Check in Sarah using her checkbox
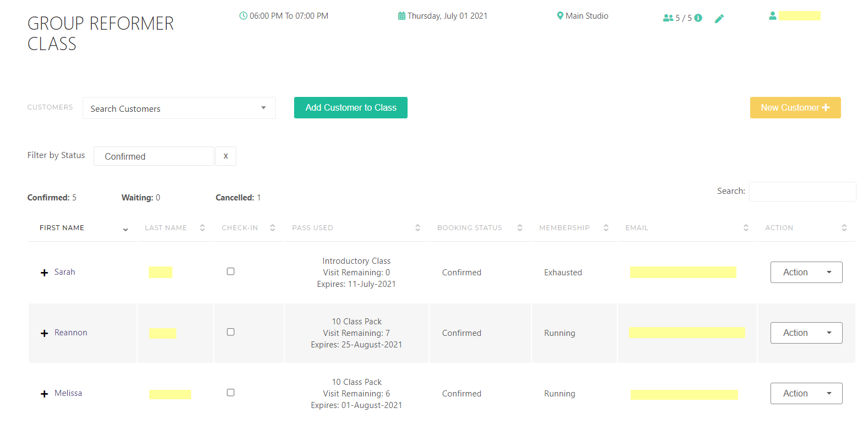Viewport: 868px width, 424px height. pyautogui.click(x=231, y=271)
